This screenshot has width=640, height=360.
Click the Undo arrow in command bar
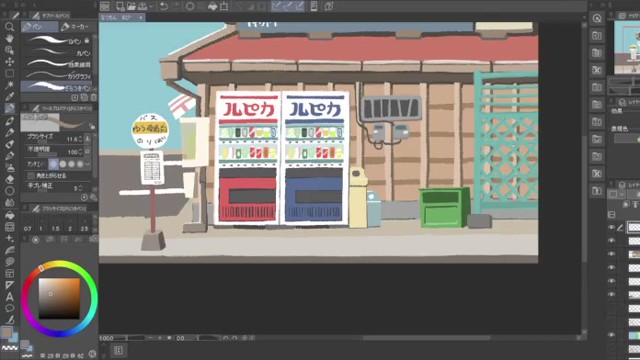pyautogui.click(x=164, y=6)
